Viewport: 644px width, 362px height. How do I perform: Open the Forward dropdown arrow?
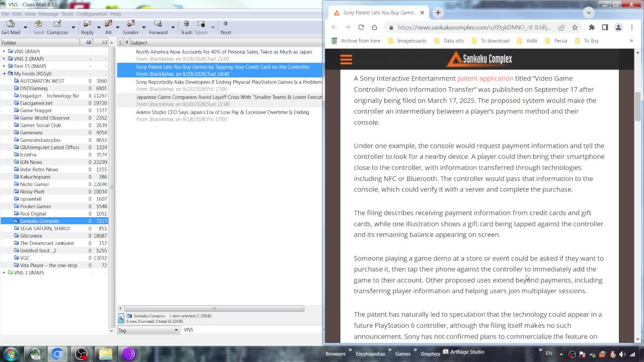(x=173, y=28)
